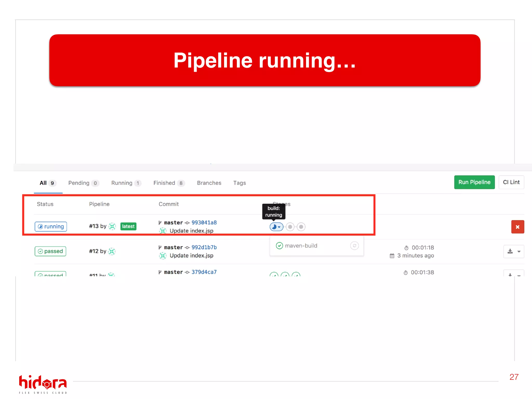This screenshot has height=399, width=532.
Task: Open master branch link for commit 992d1b7b
Action: [x=174, y=247]
